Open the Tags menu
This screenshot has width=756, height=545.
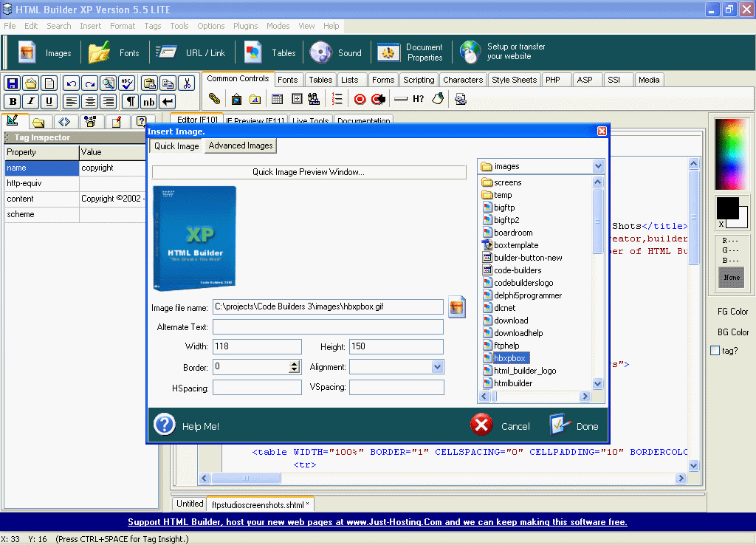(152, 26)
